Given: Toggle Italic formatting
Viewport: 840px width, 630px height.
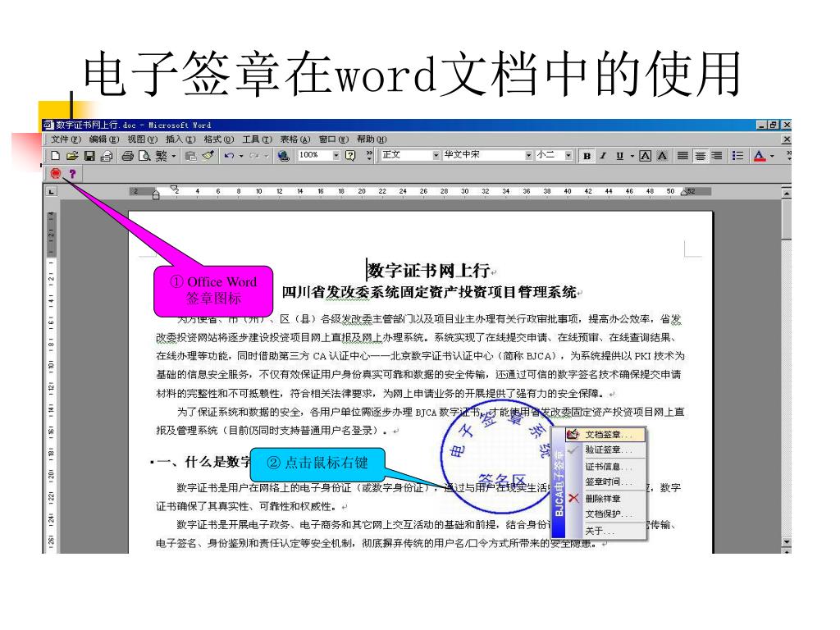Looking at the screenshot, I should click(x=603, y=156).
